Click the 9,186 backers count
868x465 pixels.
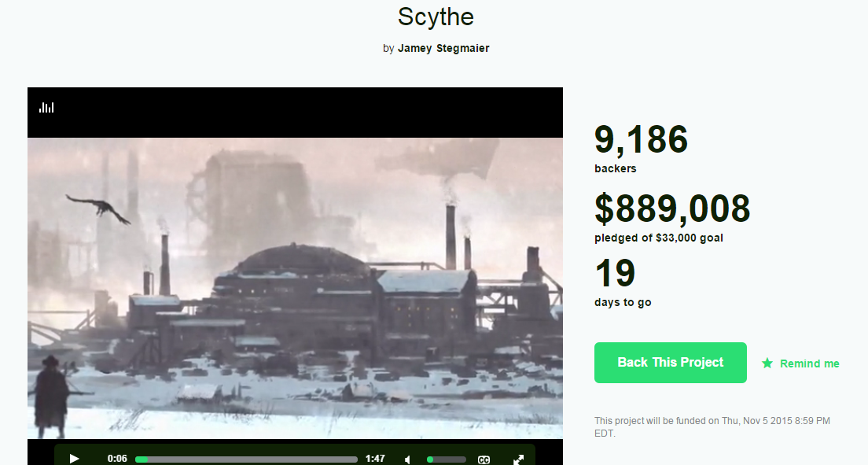641,139
